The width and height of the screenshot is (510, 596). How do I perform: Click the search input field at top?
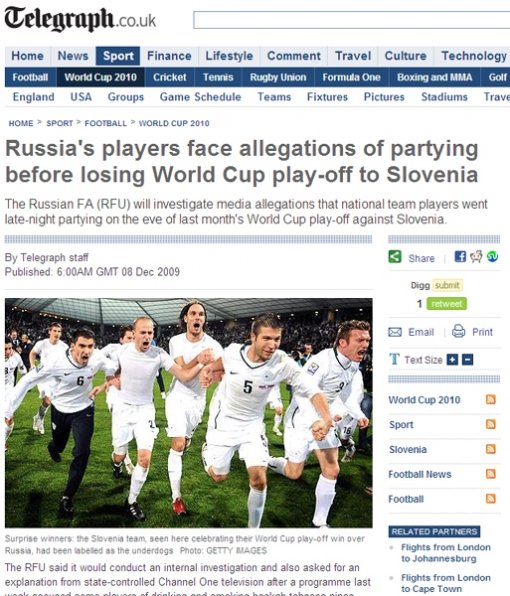pos(352,20)
